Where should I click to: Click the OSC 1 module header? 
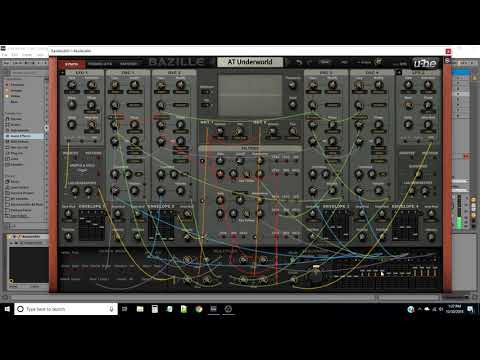tap(128, 72)
